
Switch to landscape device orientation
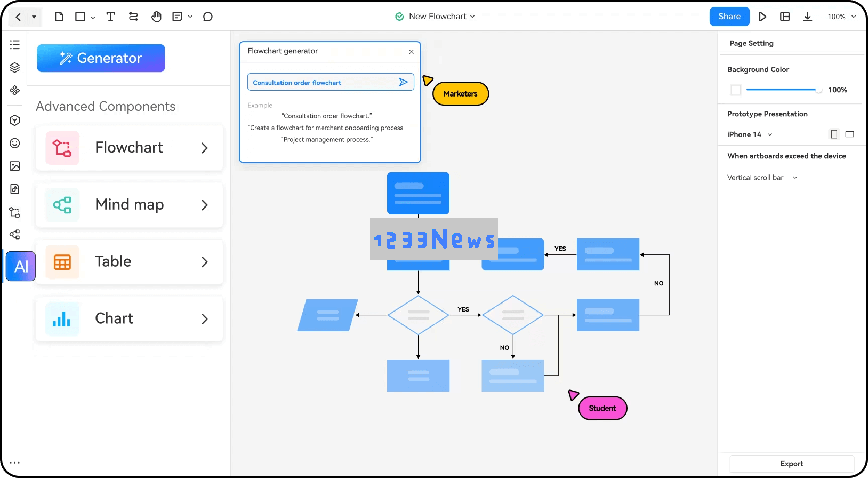[850, 134]
